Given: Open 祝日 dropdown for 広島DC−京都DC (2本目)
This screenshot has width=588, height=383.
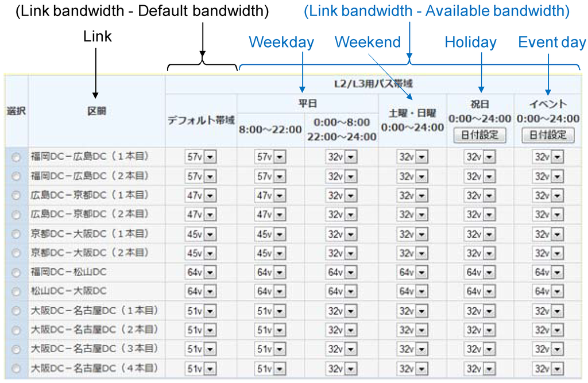Looking at the screenshot, I should point(479,215).
